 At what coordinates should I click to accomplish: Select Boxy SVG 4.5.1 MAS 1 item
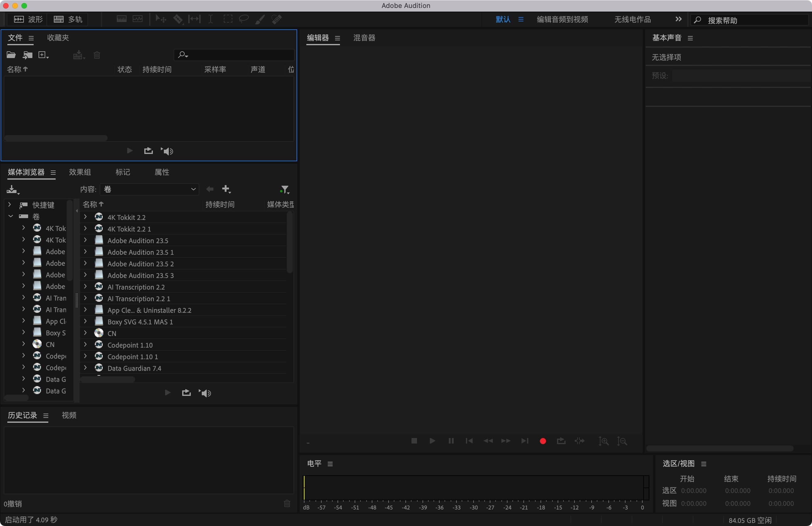tap(140, 322)
